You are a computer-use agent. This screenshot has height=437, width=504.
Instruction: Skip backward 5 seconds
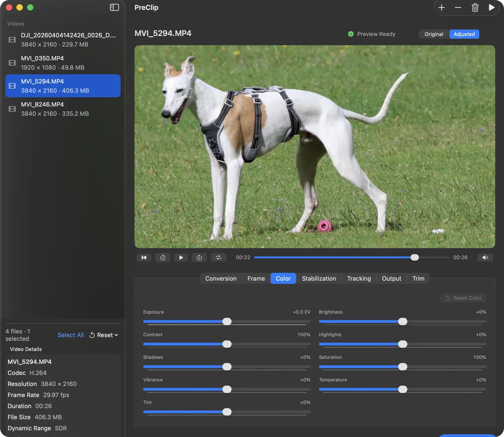(163, 258)
